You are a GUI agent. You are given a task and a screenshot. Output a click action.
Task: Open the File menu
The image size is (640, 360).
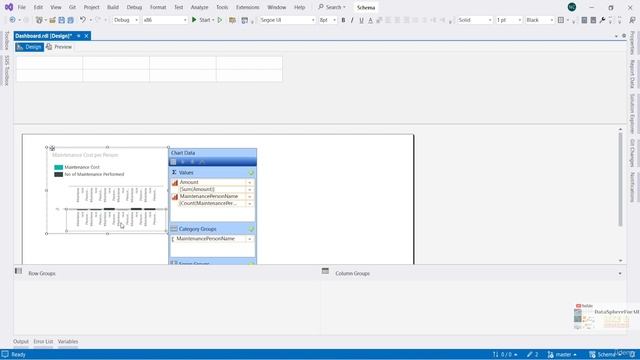tap(22, 7)
